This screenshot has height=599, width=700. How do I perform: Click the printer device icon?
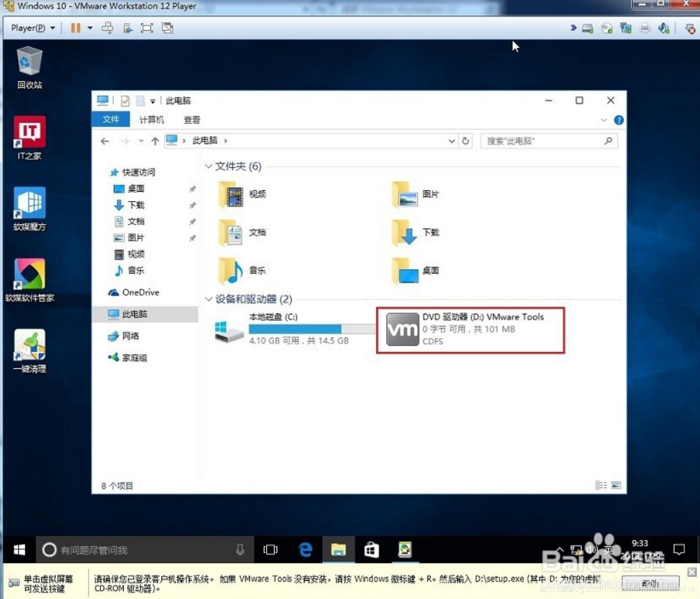[x=645, y=28]
